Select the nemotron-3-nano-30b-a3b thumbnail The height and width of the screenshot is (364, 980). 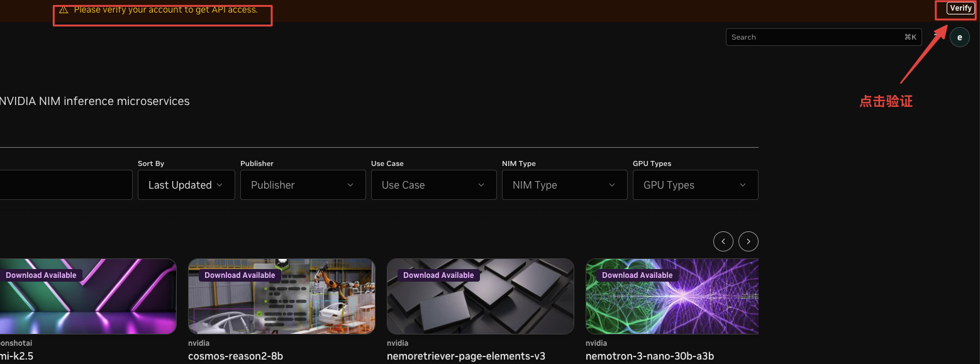coord(672,296)
